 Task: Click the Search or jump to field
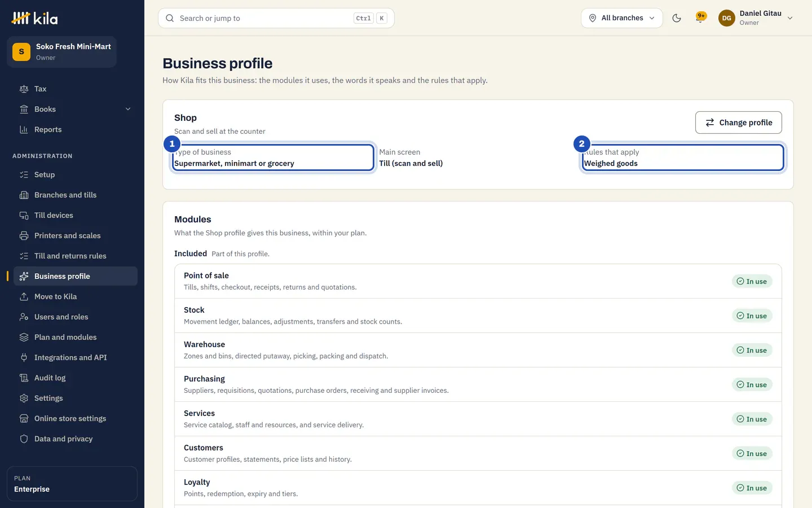276,18
